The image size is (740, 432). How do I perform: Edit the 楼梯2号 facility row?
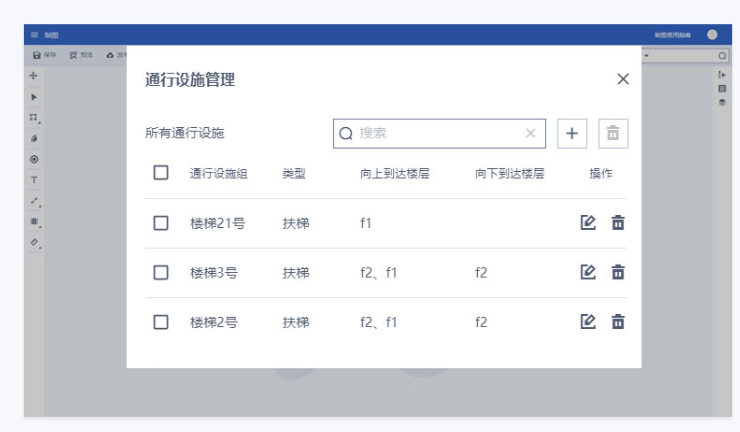589,322
